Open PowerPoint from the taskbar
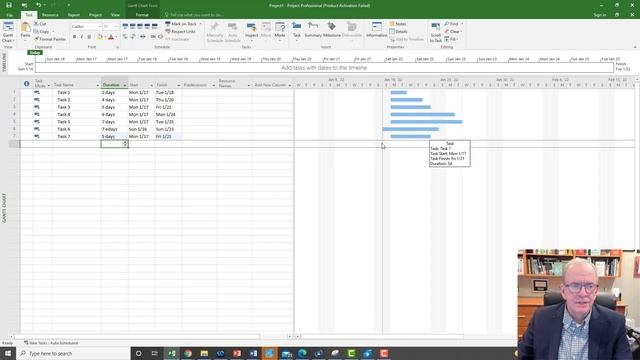This screenshot has height=360, width=640. click(237, 353)
